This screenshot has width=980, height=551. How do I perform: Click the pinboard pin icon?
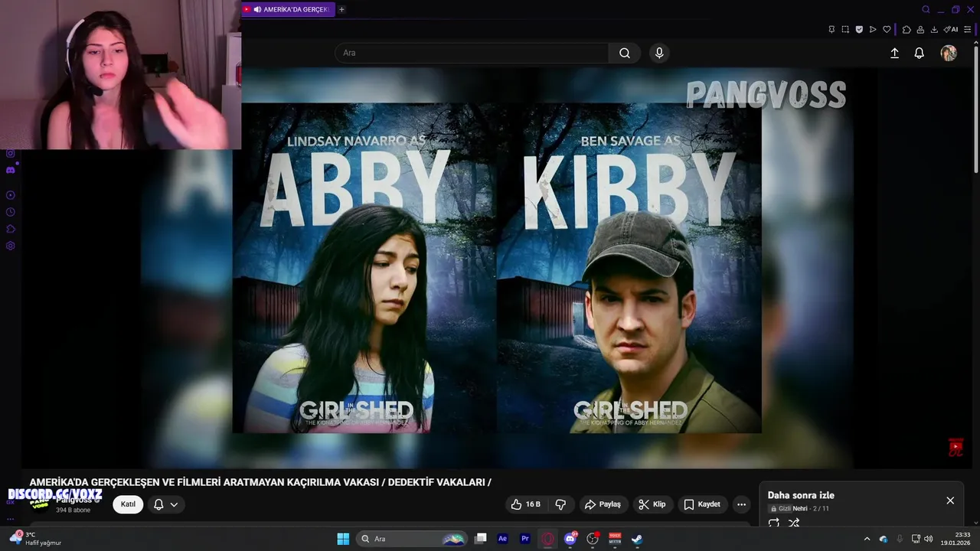(x=831, y=30)
